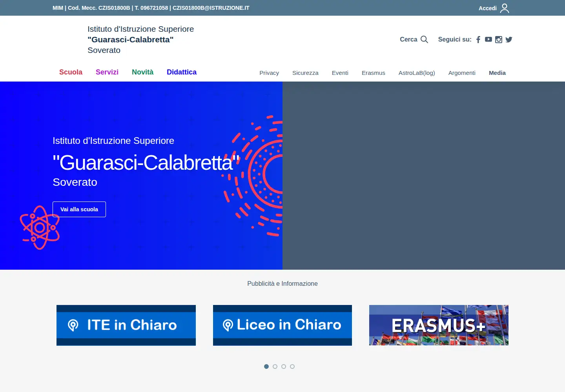Open the Sicurezza link

coord(305,73)
